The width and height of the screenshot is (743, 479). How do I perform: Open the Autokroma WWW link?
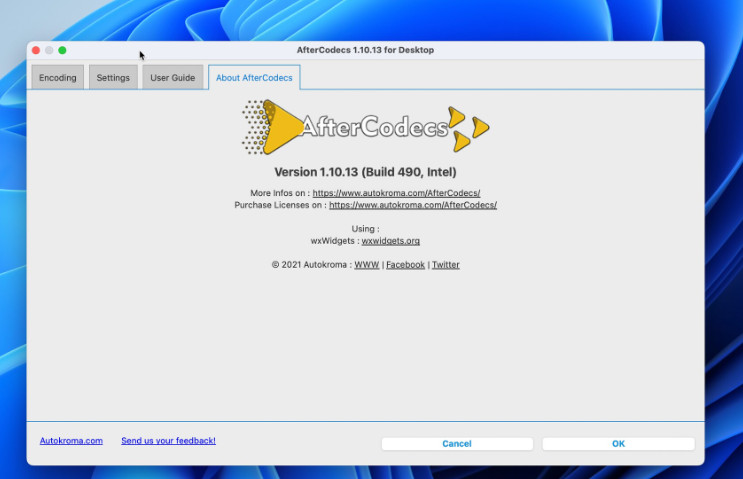click(x=367, y=264)
